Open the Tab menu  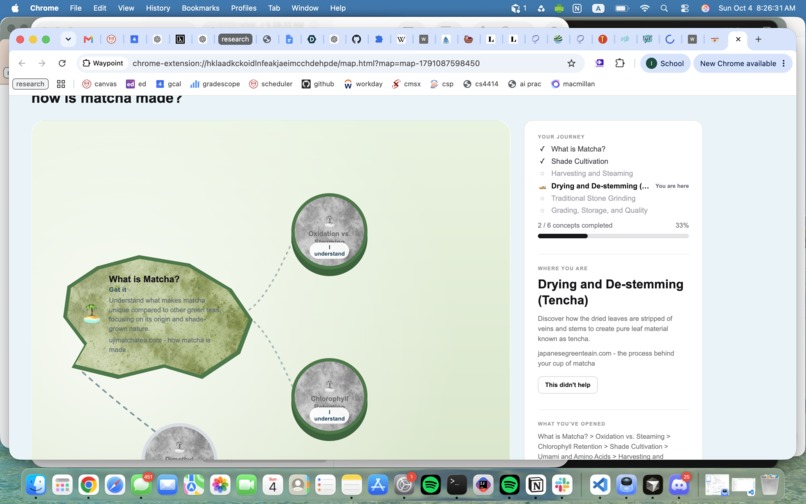(274, 8)
